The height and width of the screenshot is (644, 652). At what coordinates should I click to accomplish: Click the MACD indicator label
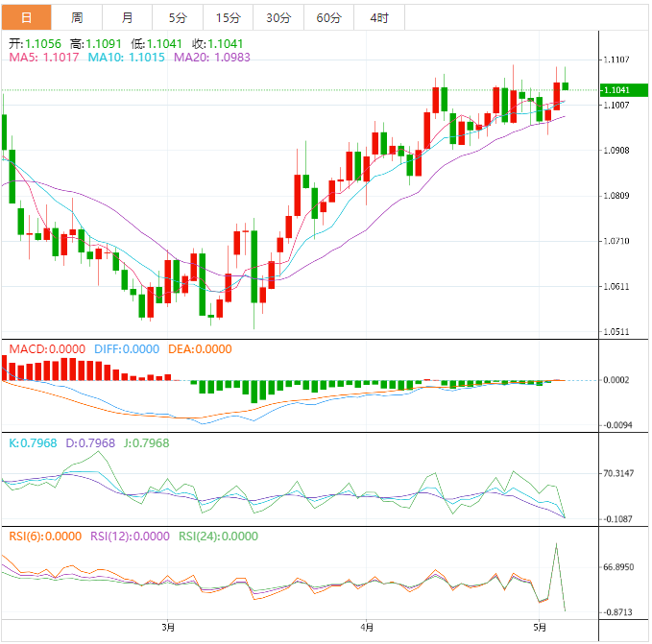tap(47, 348)
